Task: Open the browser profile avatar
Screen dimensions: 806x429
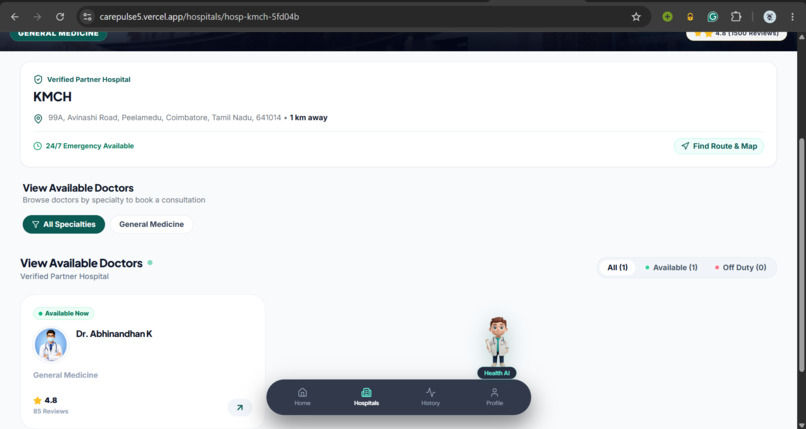Action: 770,17
